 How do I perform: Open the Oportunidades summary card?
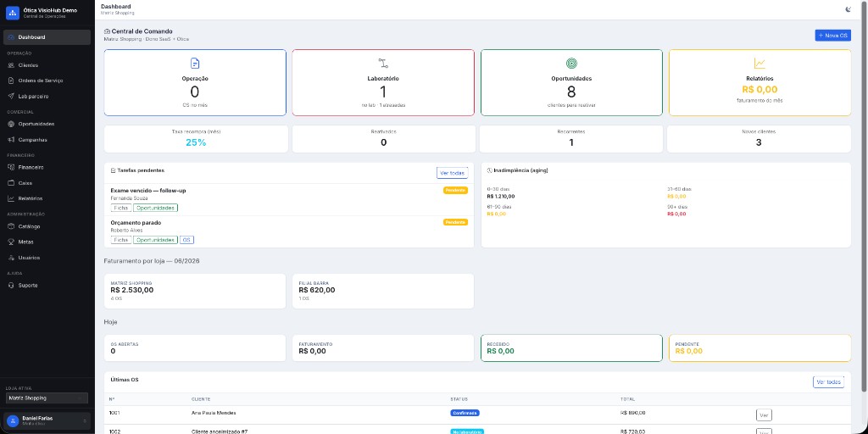571,82
